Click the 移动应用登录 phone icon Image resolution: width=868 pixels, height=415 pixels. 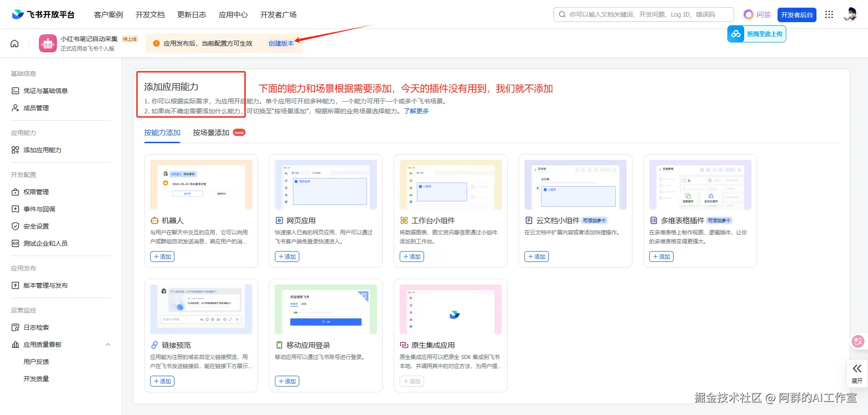click(x=279, y=345)
